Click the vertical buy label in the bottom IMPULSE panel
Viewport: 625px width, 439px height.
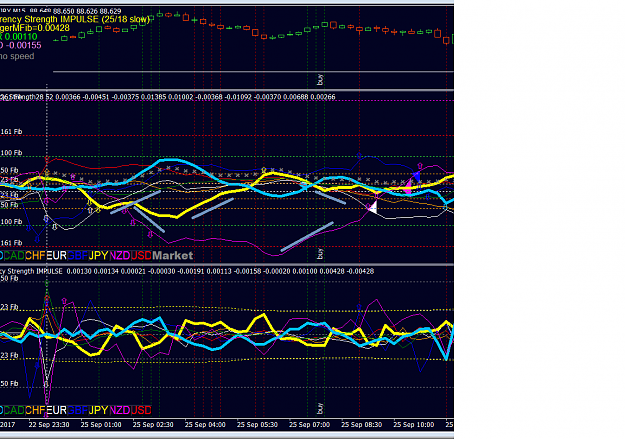320,408
